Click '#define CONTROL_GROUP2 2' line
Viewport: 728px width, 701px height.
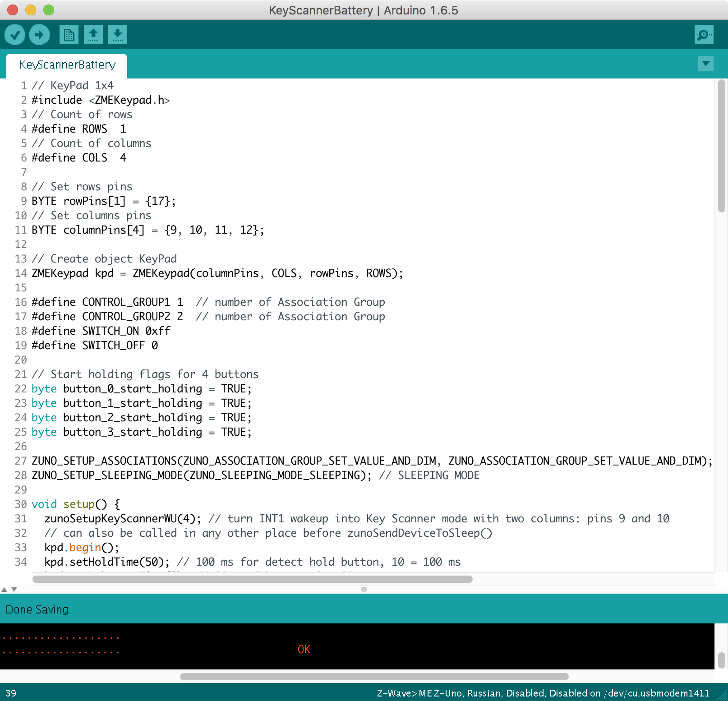tap(107, 317)
